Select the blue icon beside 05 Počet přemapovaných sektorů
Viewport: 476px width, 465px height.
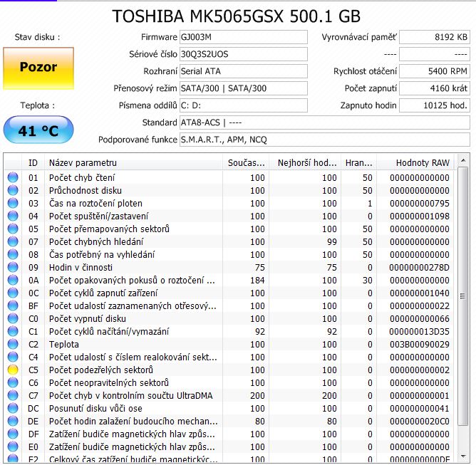pyautogui.click(x=13, y=229)
